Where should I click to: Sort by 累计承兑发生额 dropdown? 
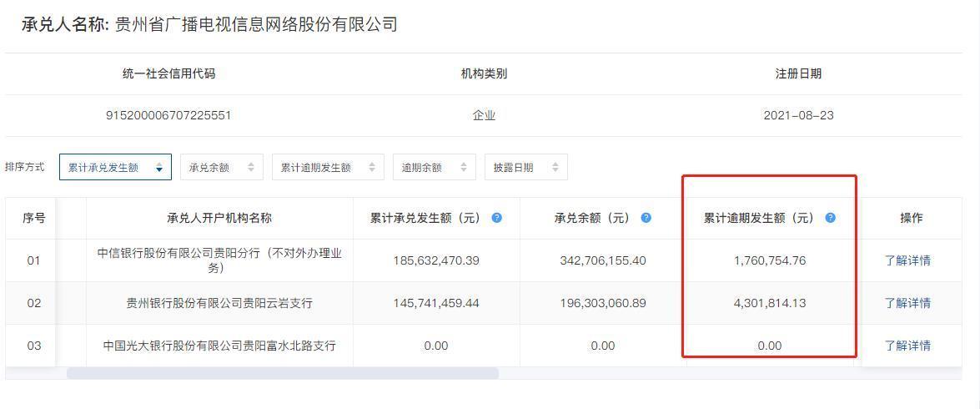(x=116, y=167)
